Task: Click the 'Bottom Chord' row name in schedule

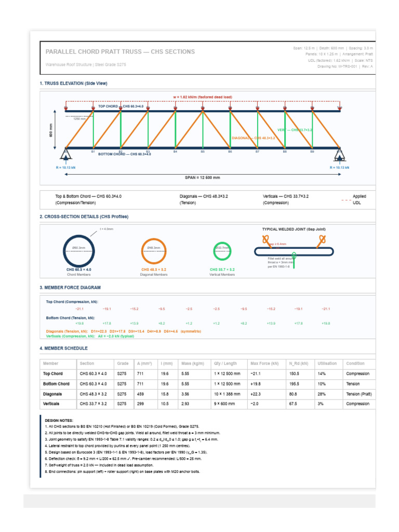Action: click(56, 384)
